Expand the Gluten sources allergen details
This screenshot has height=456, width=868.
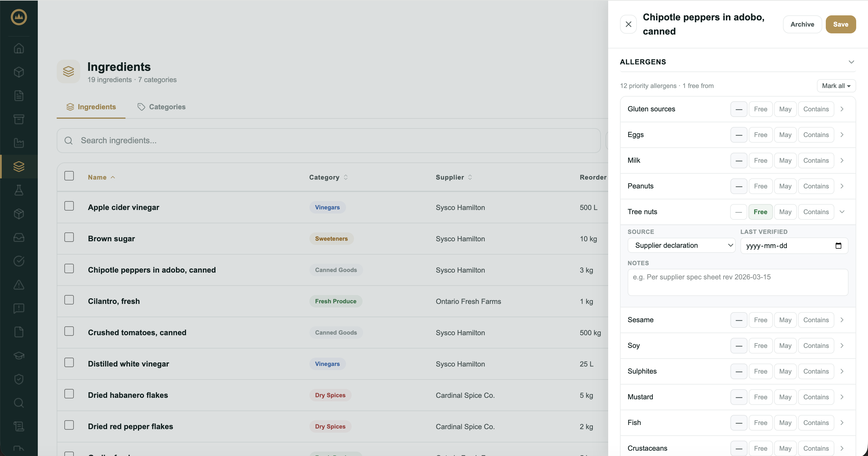click(842, 109)
